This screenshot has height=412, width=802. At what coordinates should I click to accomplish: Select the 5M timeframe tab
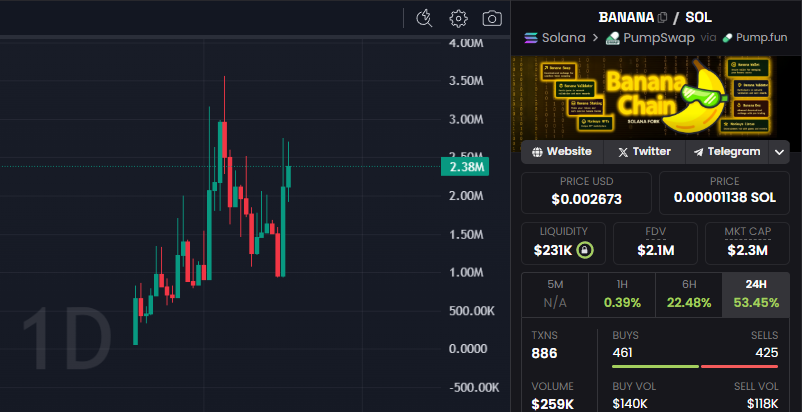point(555,295)
